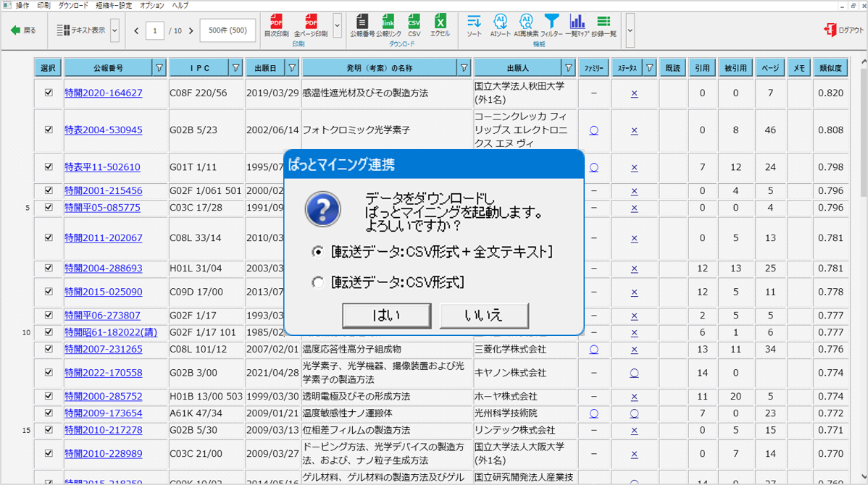
Task: Click family circle icon for 特開2007-231265
Action: 594,350
